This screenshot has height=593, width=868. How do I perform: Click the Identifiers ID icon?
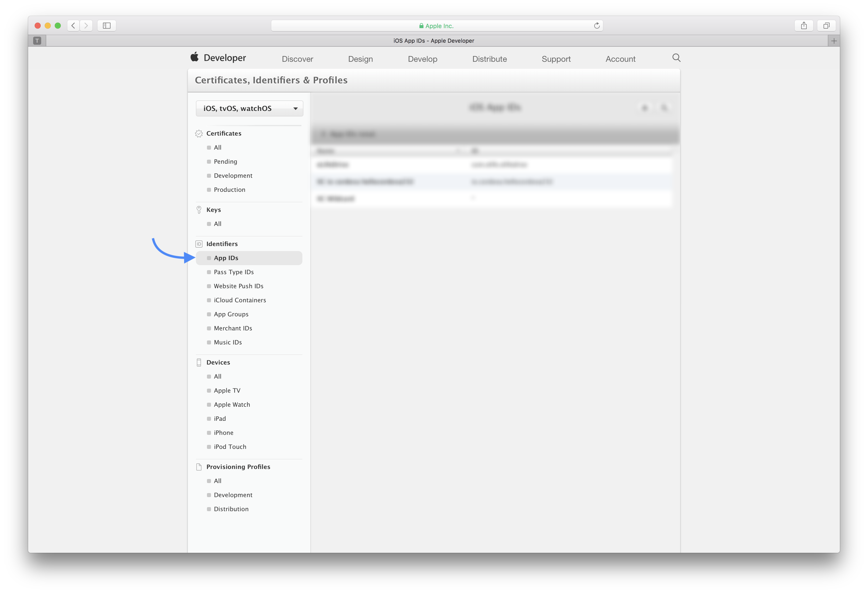(x=199, y=244)
